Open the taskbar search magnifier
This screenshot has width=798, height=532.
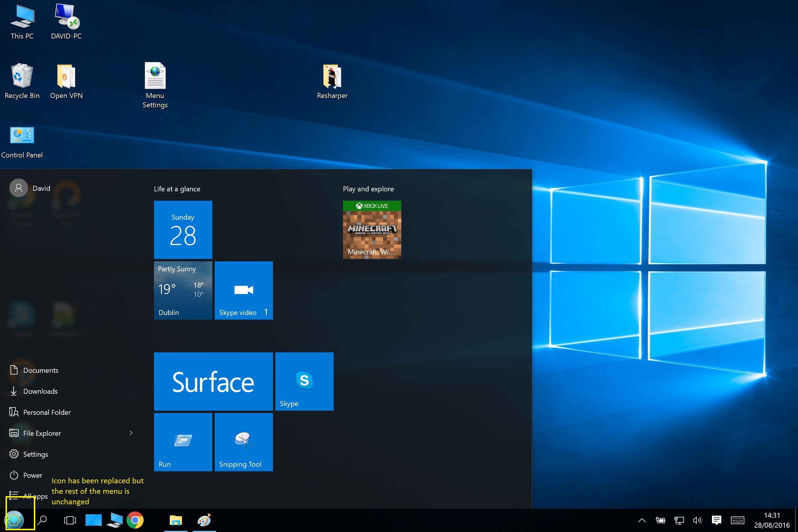(x=42, y=520)
